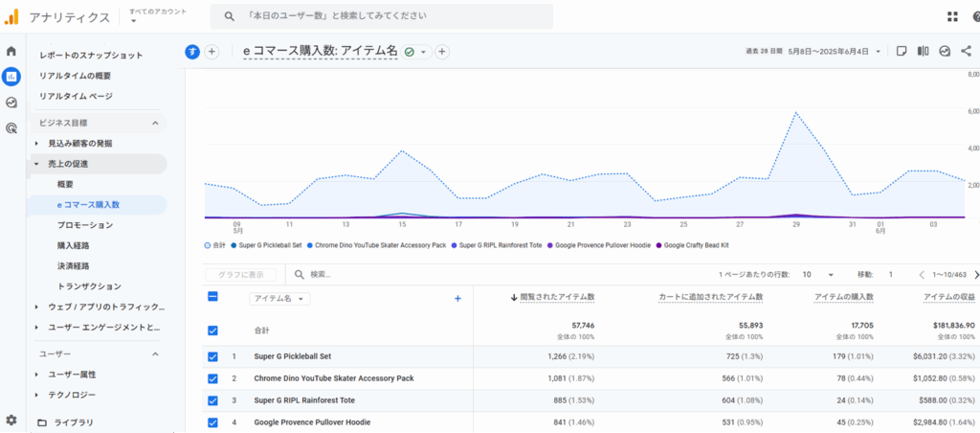Expand ウェブ / アプリのトラフィック item
Image resolution: width=980 pixels, height=433 pixels.
click(36, 308)
